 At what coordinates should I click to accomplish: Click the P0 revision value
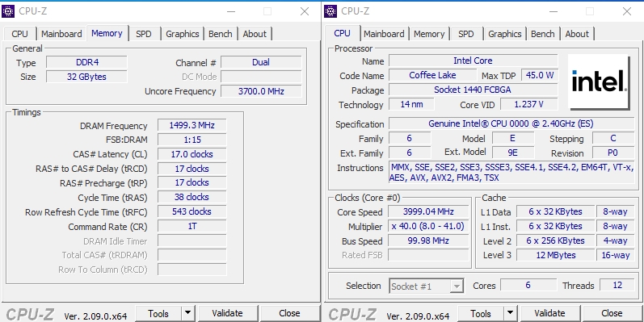tap(612, 153)
